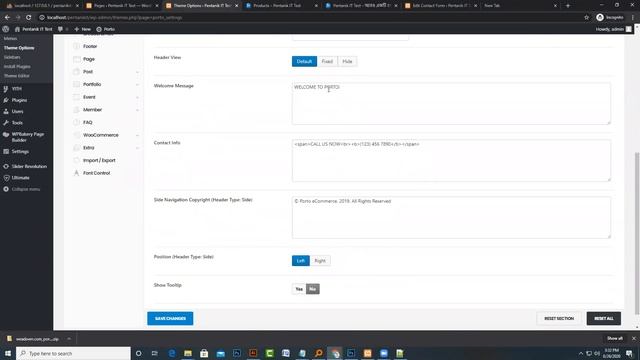Screen dimensions: 640x360
Task: Open the Footer options section icon
Action: point(76,46)
